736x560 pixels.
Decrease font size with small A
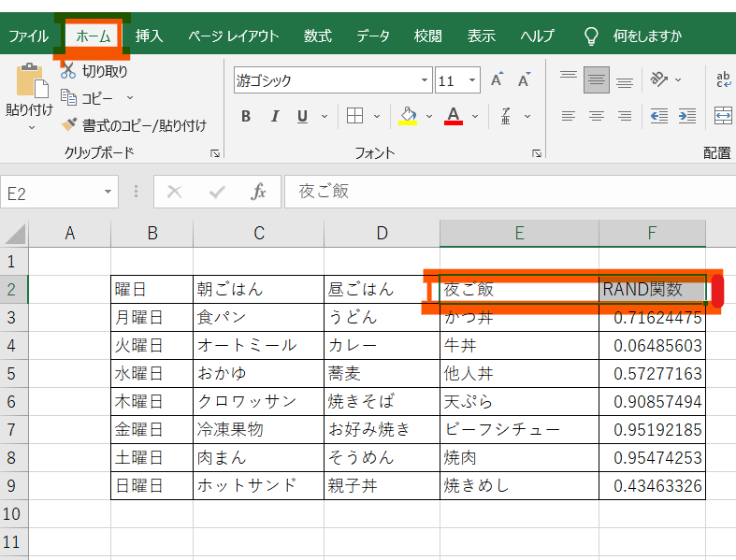coord(525,80)
